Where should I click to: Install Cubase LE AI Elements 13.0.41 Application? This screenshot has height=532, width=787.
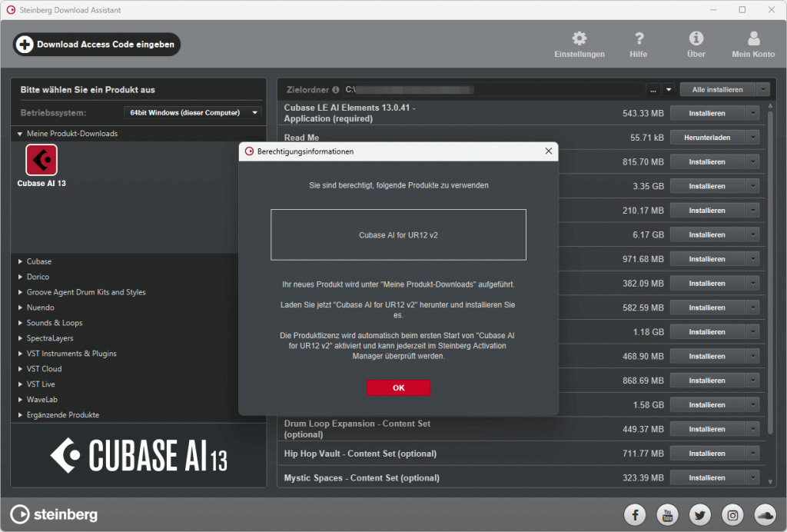click(x=707, y=114)
